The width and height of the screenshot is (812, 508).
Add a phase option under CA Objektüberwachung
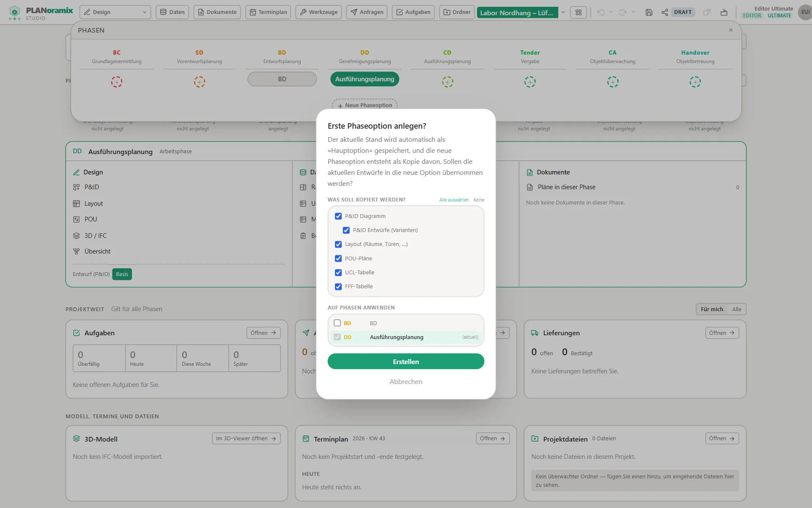[x=613, y=82]
